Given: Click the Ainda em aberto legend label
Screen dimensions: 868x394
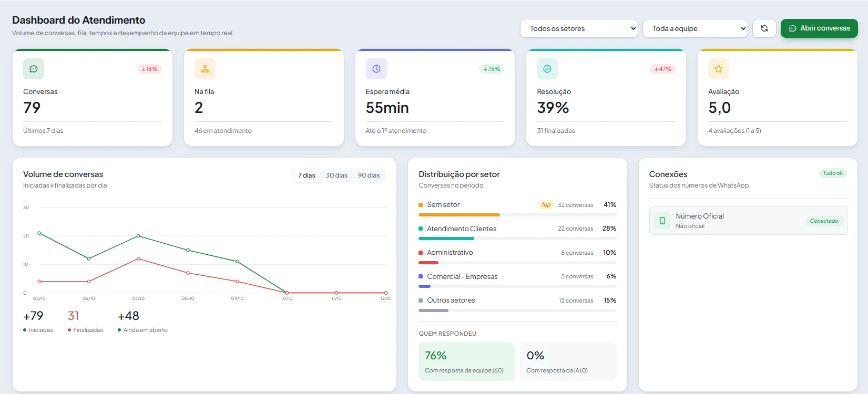Looking at the screenshot, I should coord(145,330).
